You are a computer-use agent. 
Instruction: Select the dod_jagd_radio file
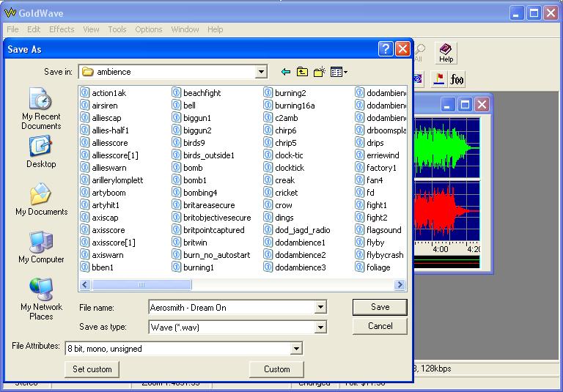click(302, 230)
